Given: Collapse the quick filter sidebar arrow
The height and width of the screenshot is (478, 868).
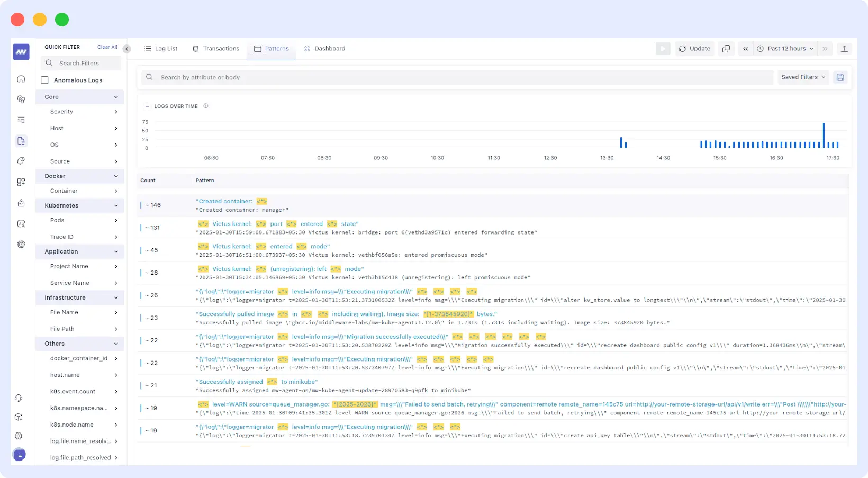Looking at the screenshot, I should click(127, 49).
